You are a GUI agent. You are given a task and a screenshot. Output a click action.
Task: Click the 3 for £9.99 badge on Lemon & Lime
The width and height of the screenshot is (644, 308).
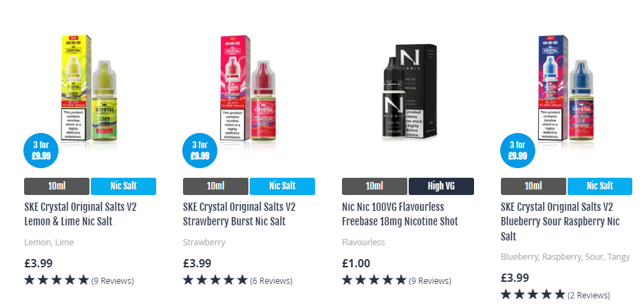coord(41,150)
